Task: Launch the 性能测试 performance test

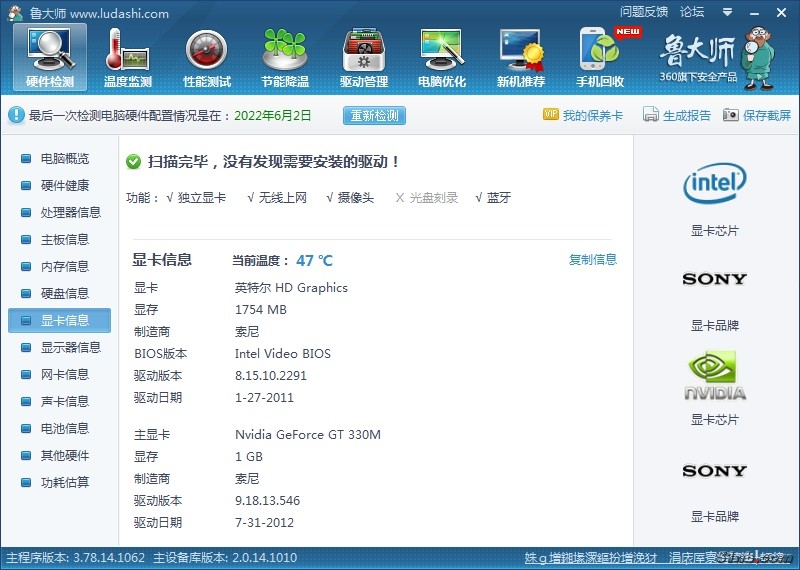Action: 206,57
